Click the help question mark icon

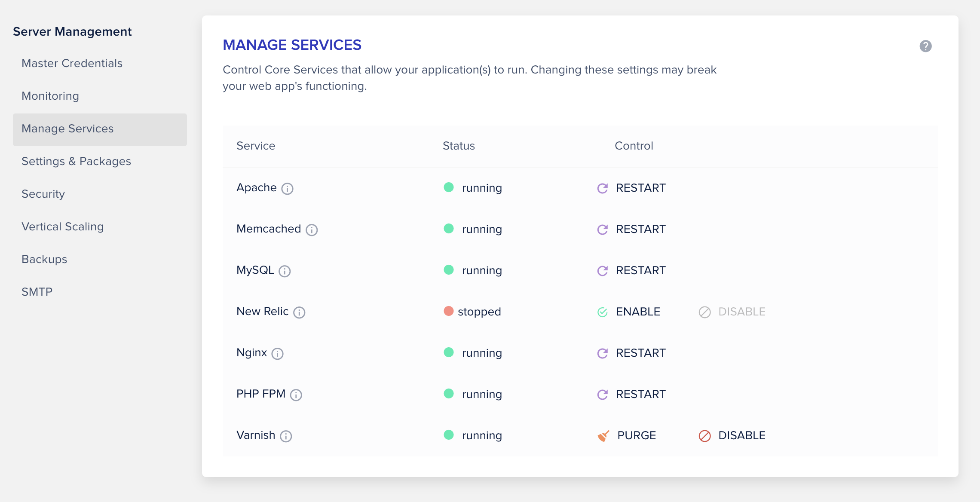pos(925,46)
